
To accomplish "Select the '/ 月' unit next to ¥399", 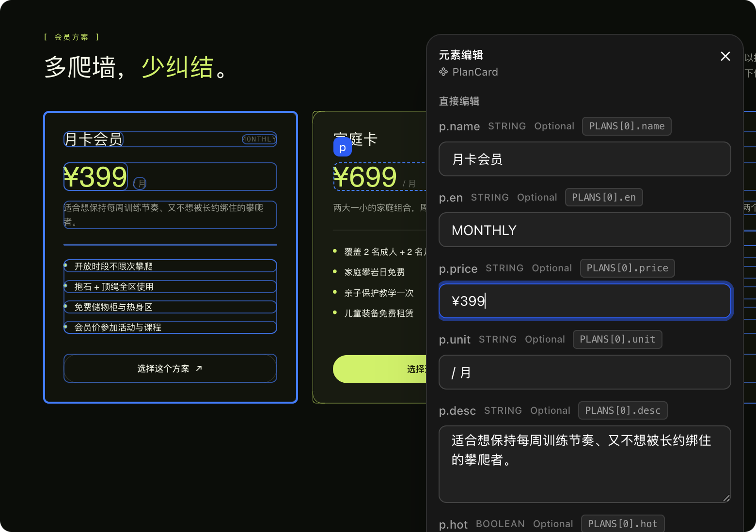I will tap(140, 183).
